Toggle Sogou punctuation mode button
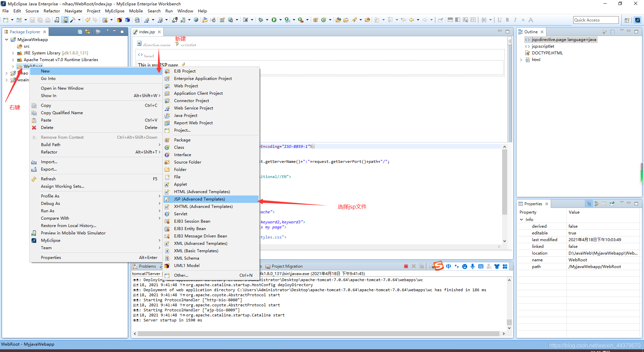Viewport: 644px width, 352px height. [457, 266]
